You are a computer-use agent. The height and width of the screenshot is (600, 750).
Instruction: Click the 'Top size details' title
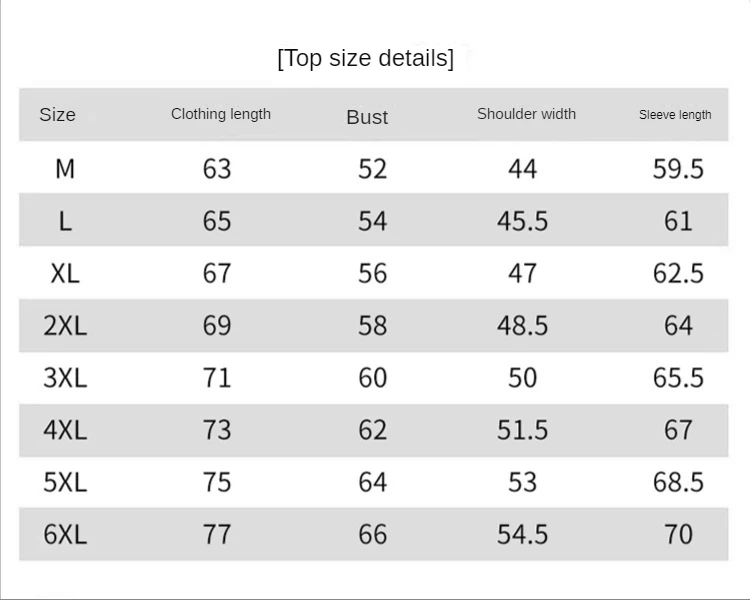click(365, 58)
